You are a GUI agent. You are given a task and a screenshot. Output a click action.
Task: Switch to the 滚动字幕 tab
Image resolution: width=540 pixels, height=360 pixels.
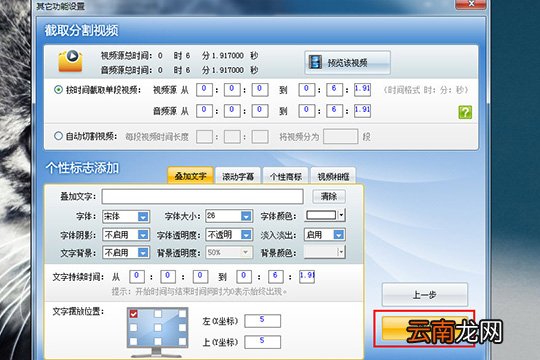[x=238, y=176]
